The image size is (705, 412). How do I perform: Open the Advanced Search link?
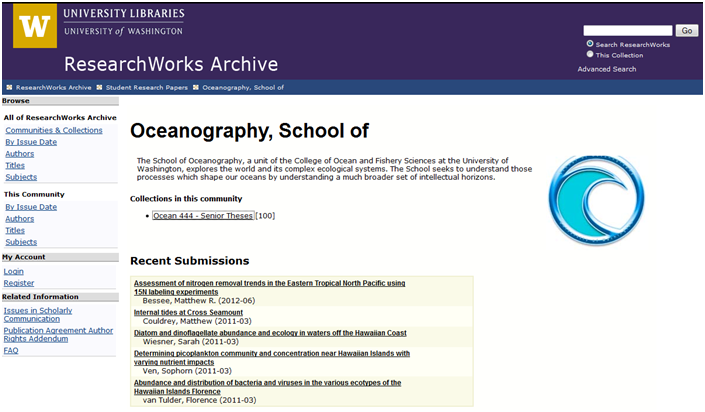pos(607,69)
